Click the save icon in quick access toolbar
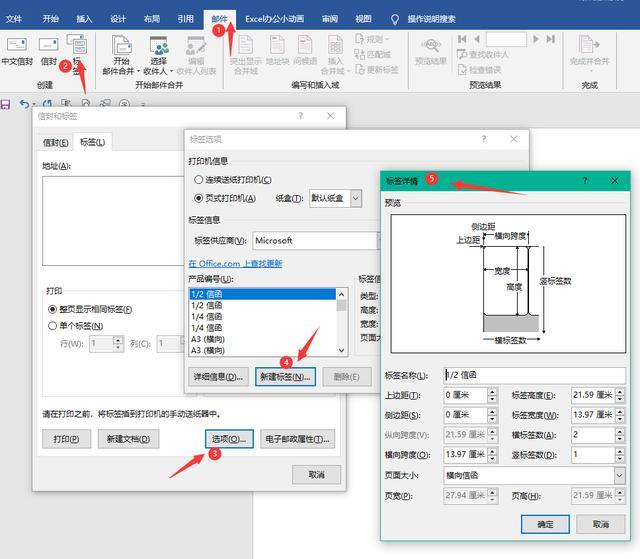 [x=5, y=104]
